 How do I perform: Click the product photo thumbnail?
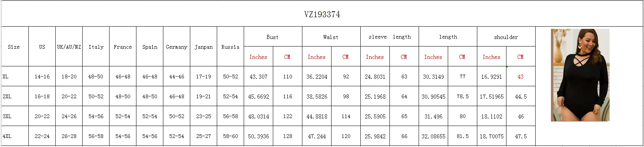pyautogui.click(x=580, y=75)
